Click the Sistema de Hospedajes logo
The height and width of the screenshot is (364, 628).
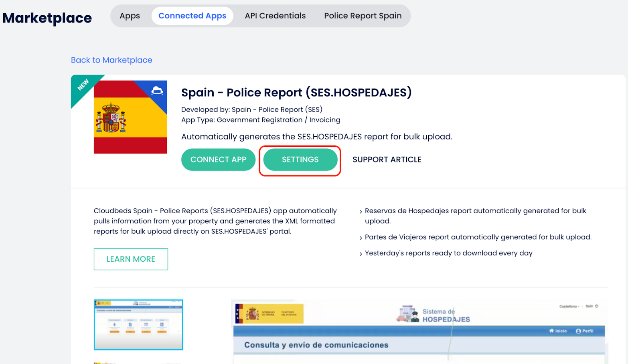(433, 315)
